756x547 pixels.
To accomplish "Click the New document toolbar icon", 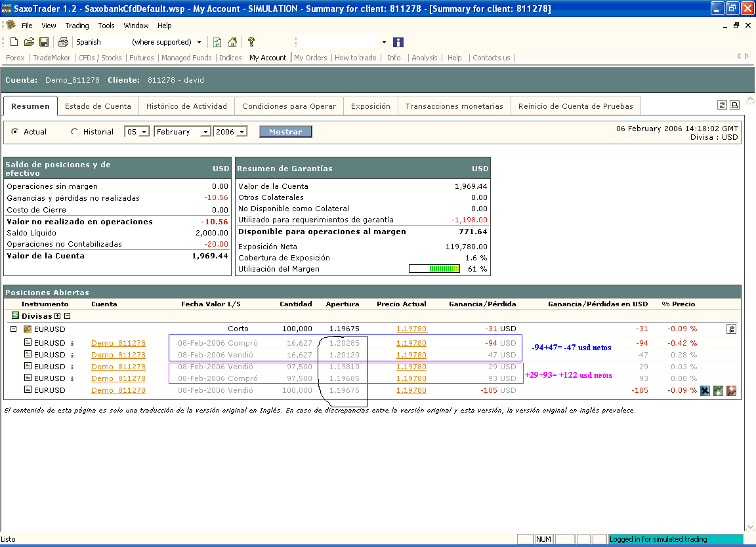I will 14,42.
